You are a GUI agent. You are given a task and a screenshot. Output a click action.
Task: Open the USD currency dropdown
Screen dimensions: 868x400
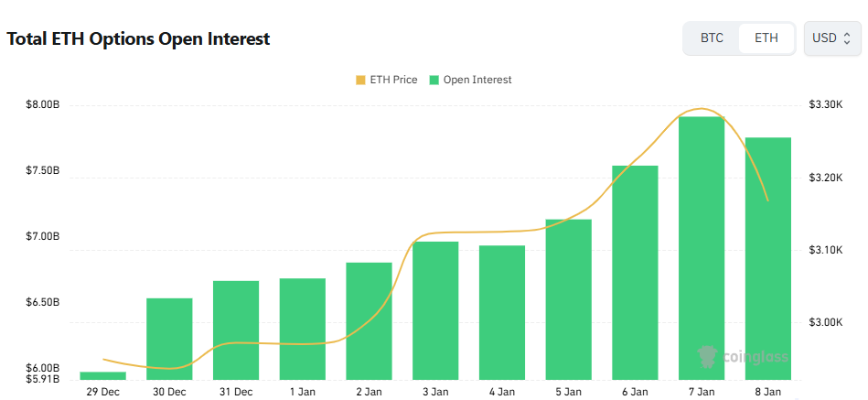831,38
